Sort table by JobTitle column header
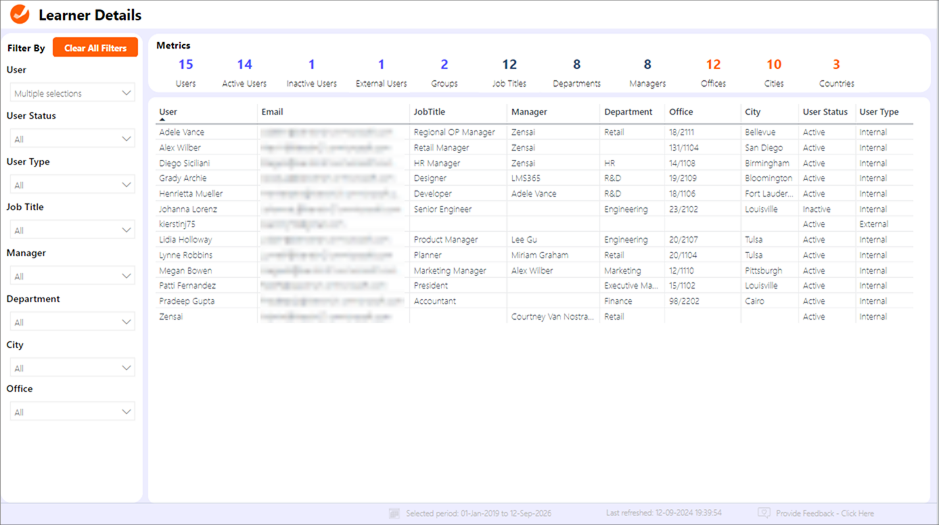This screenshot has width=939, height=525. tap(429, 112)
